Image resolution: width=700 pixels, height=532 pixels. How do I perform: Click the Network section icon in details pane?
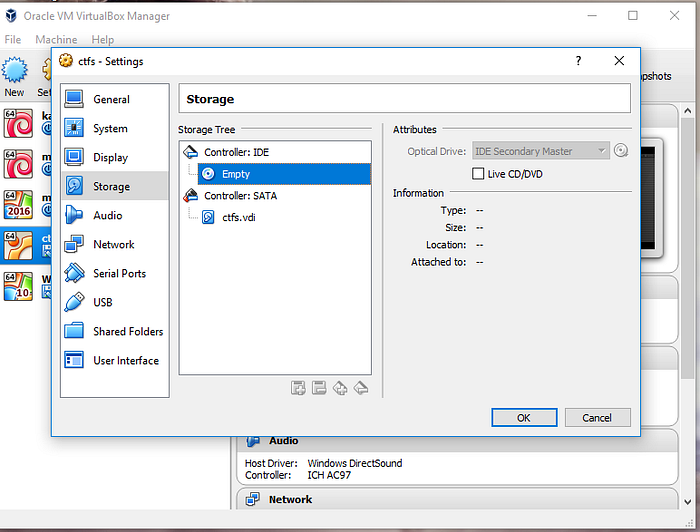[x=253, y=499]
